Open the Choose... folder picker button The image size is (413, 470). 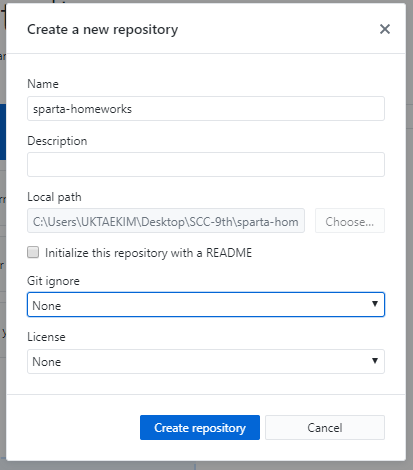350,221
